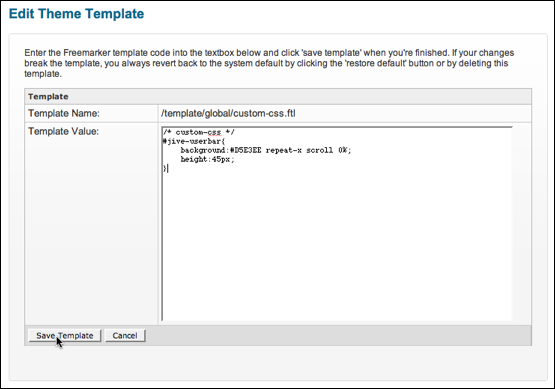Click the Edit Theme Template heading
Viewport: 555px width, 389px height.
(76, 14)
